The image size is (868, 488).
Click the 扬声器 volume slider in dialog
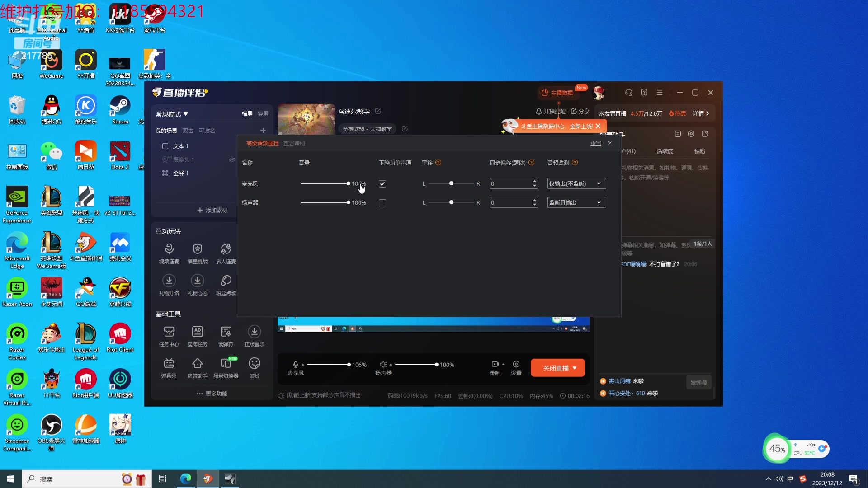[x=325, y=202]
